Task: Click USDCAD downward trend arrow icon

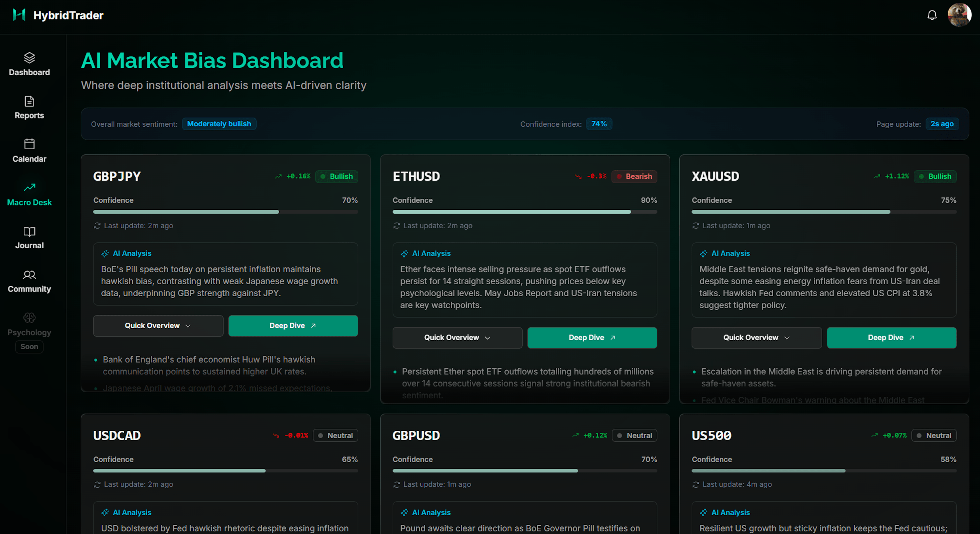Action: point(276,435)
